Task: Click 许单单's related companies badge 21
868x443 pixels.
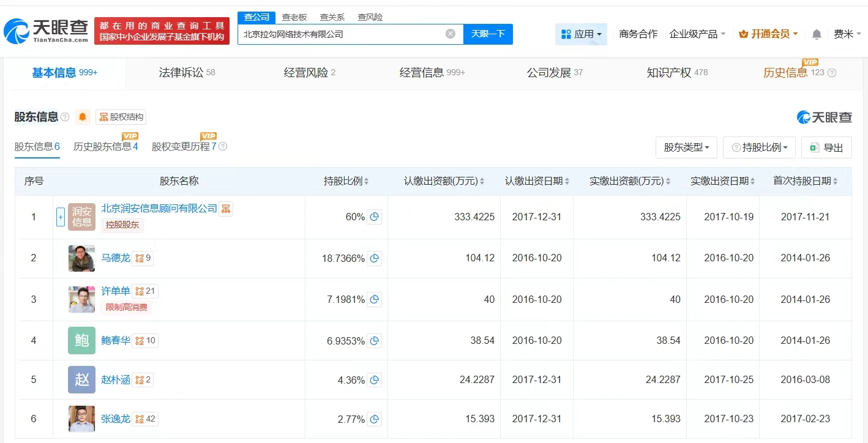Action: click(145, 291)
